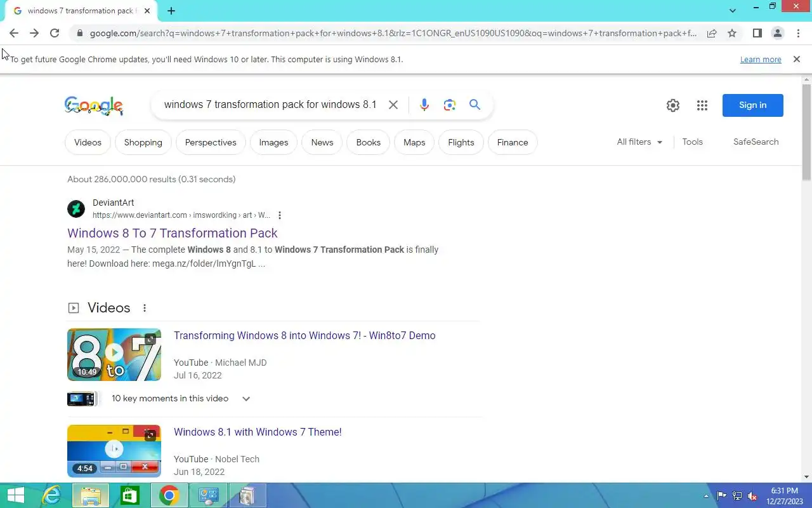
Task: Open options for the Videos section
Action: point(145,308)
